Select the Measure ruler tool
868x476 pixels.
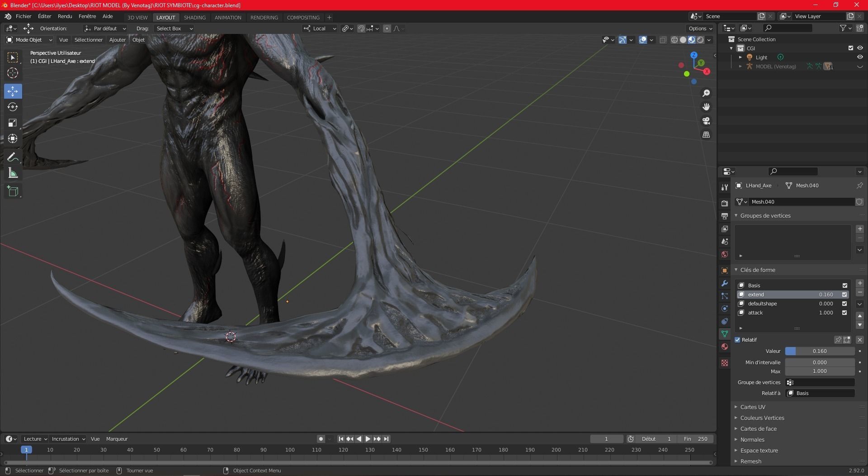pyautogui.click(x=13, y=173)
